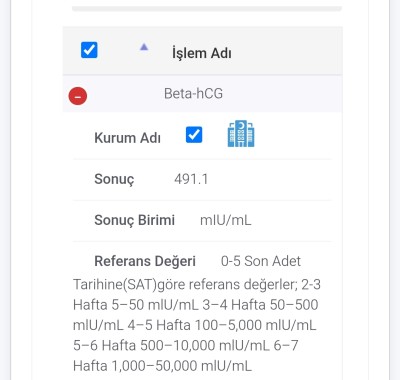The height and width of the screenshot is (380, 400).
Task: Select the Beta-hCG test name
Action: point(193,93)
